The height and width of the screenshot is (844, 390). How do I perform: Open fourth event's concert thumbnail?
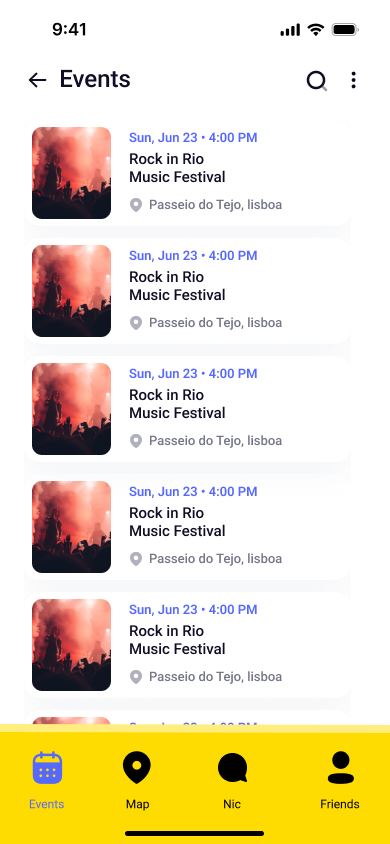point(72,526)
